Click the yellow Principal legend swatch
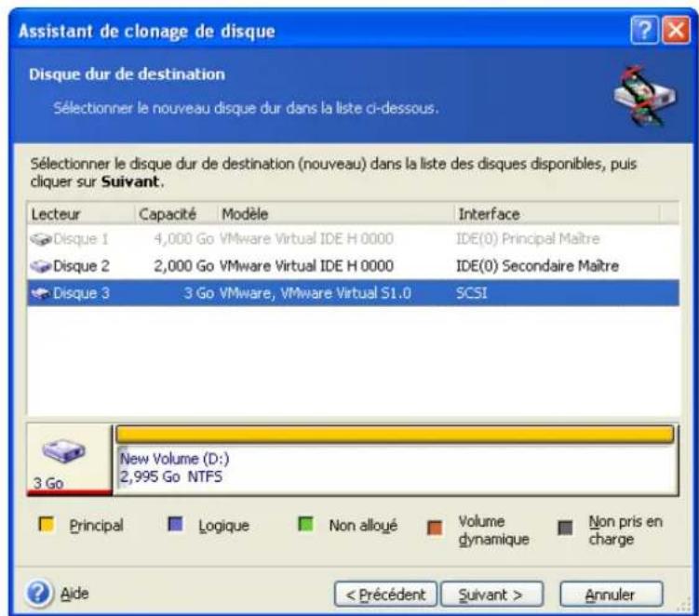This screenshot has width=699, height=616. click(x=47, y=524)
